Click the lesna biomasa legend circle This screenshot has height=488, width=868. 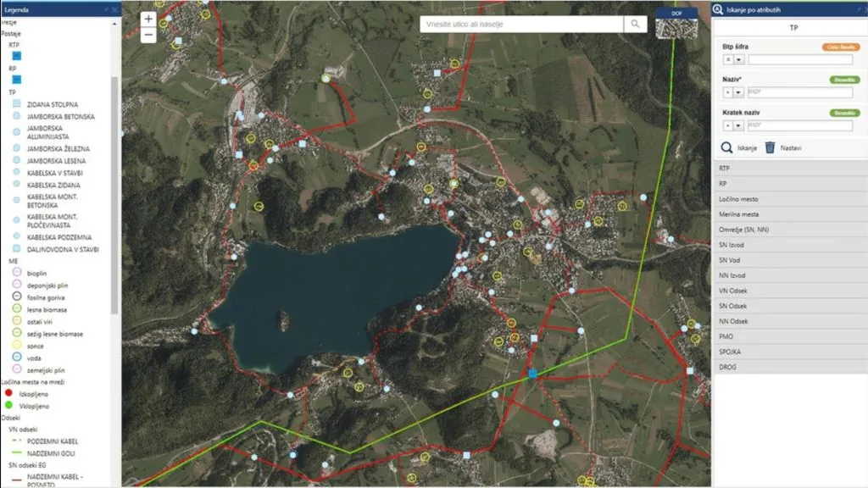click(x=17, y=308)
